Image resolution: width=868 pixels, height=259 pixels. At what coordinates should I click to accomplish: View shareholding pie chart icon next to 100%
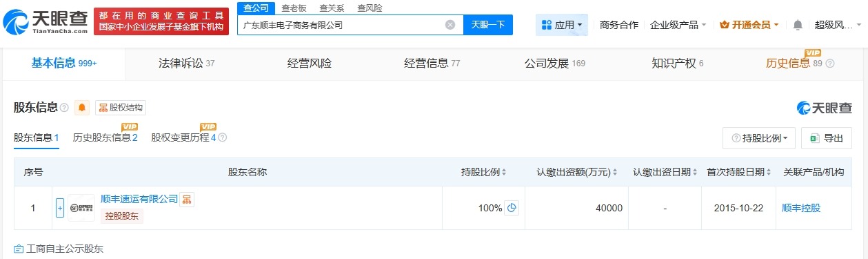coord(512,208)
